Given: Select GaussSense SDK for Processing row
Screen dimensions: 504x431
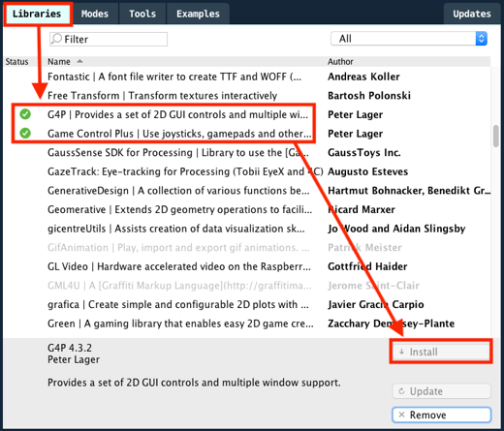Looking at the screenshot, I should [x=247, y=152].
